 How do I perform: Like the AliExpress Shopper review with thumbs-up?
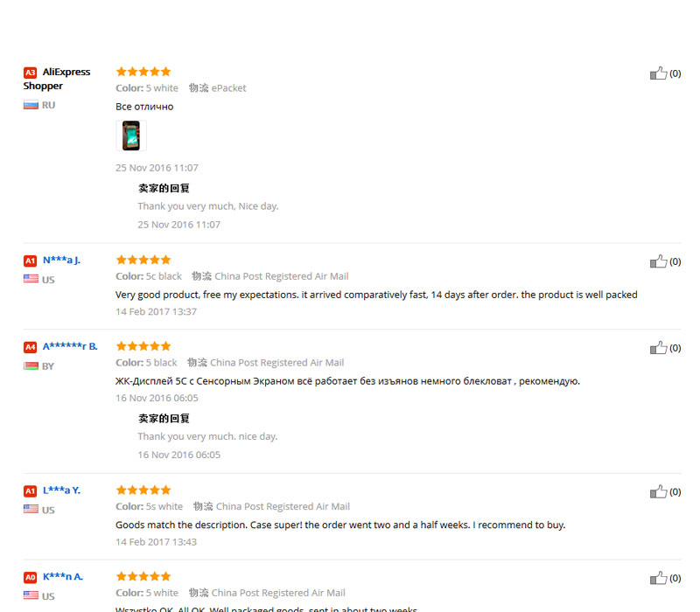coord(658,73)
